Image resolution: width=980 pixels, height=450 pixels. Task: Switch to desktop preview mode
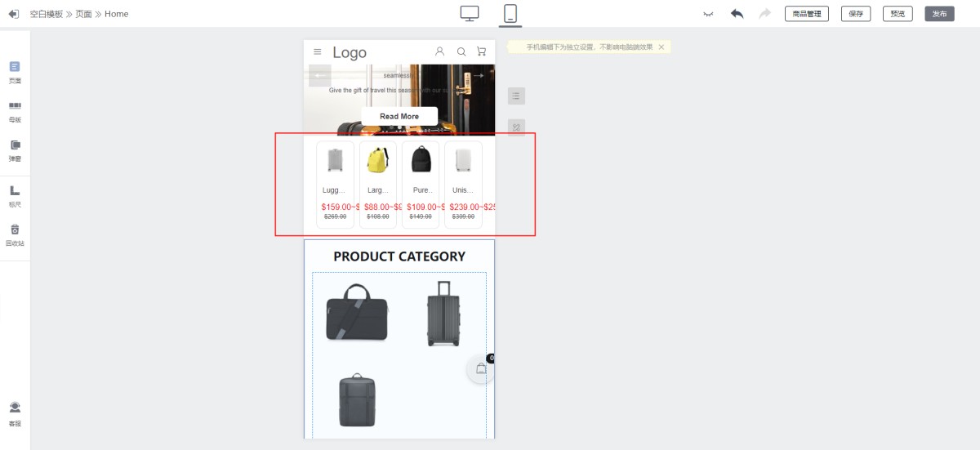(470, 13)
